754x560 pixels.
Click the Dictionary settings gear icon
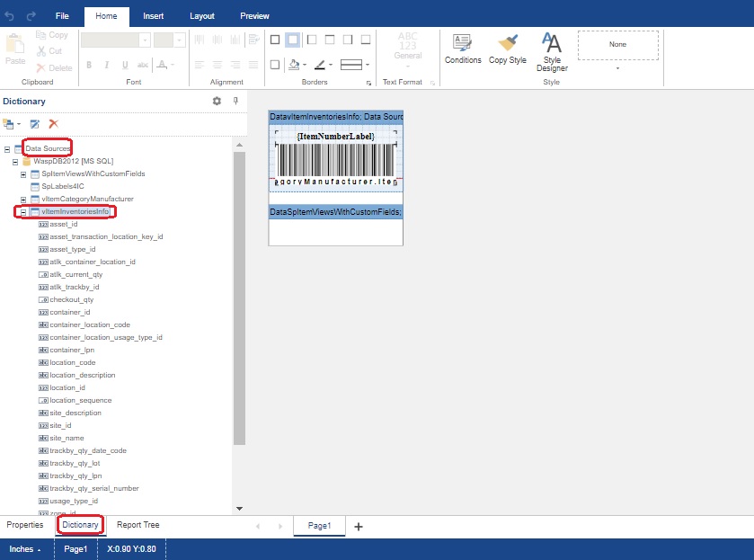[x=217, y=102]
